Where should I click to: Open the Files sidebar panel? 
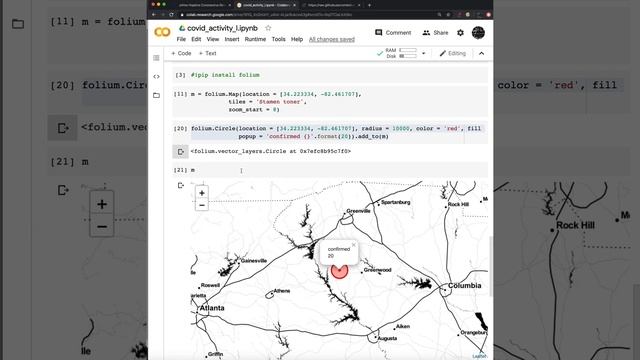coord(156,96)
